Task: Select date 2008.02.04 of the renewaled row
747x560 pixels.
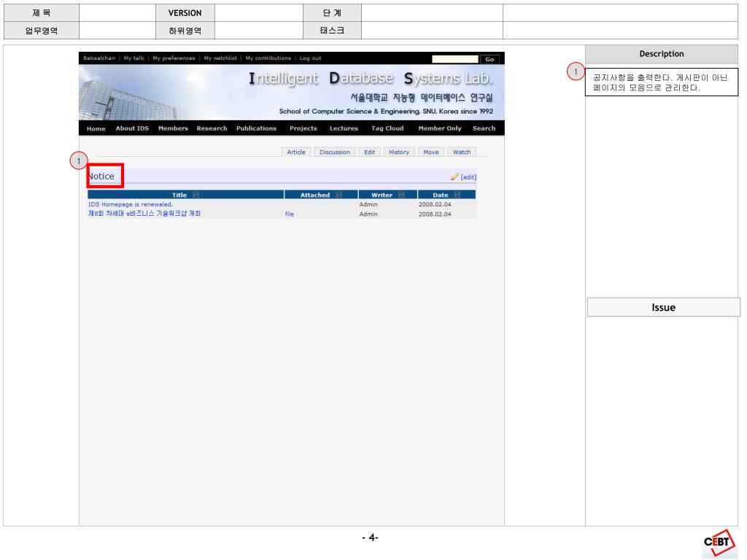Action: click(x=435, y=204)
